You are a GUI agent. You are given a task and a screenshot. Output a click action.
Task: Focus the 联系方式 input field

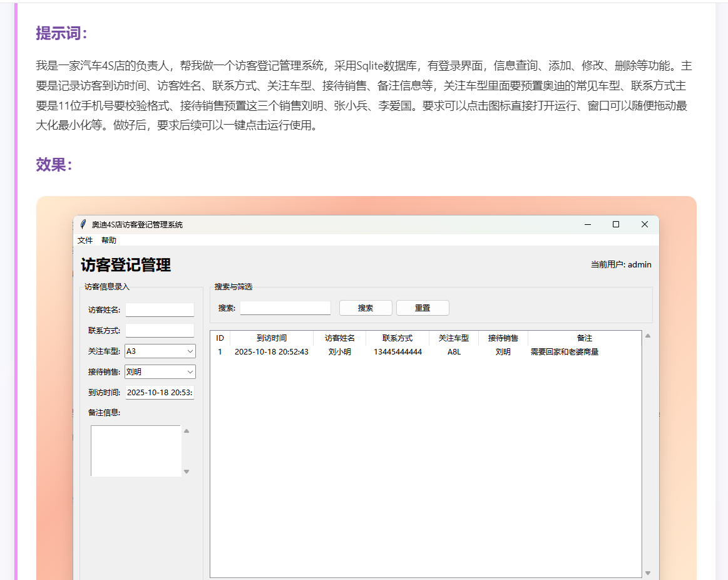coord(160,330)
